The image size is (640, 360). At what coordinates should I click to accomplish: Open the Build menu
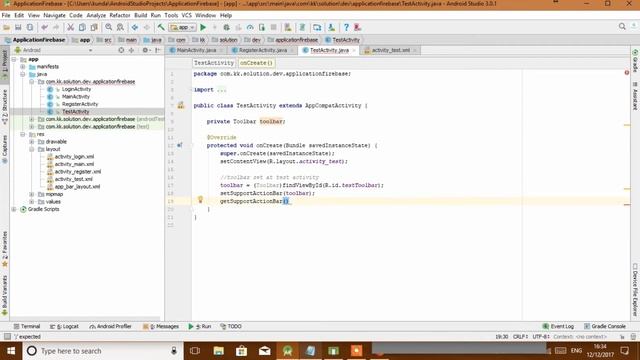click(140, 15)
